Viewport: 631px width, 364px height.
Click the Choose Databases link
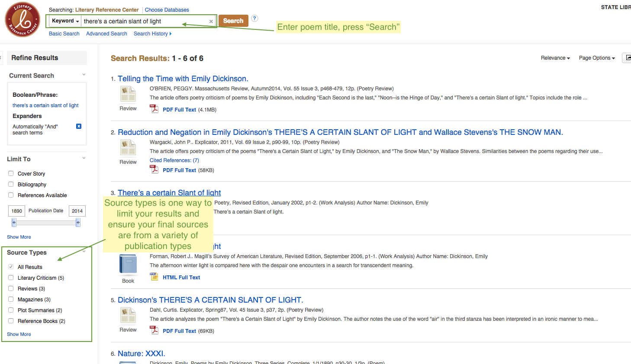pos(167,10)
